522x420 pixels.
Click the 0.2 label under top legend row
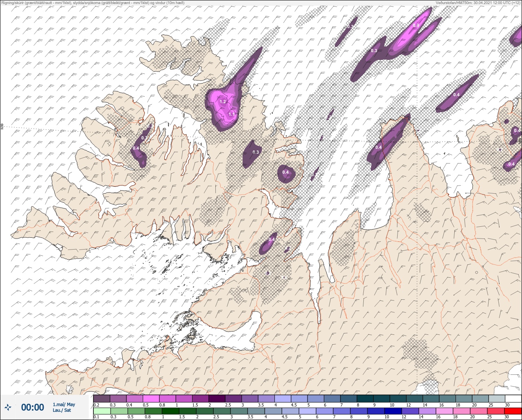tap(96, 405)
